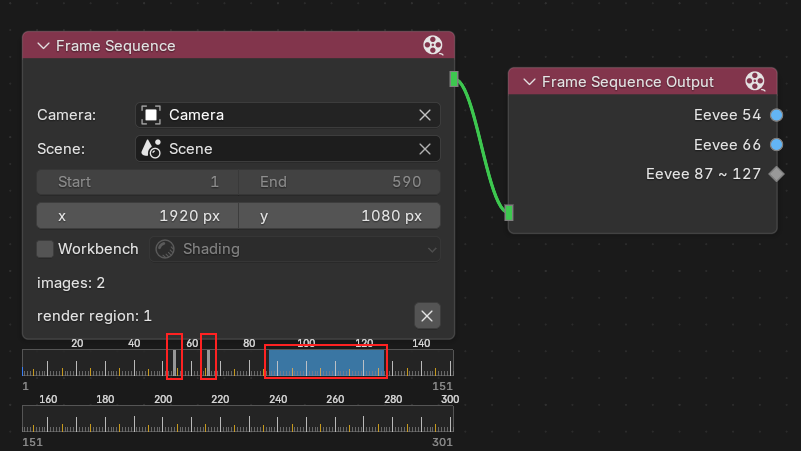Click the Shading sphere icon
Image resolution: width=801 pixels, height=451 pixels.
(164, 249)
